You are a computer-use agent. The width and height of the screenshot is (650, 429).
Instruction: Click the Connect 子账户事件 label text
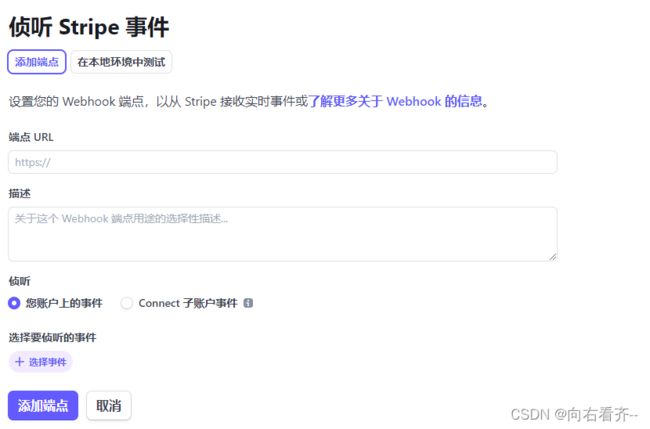188,303
